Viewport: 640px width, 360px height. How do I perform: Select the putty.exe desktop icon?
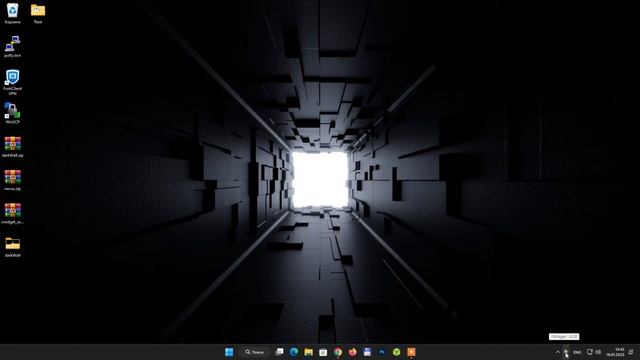click(x=13, y=47)
